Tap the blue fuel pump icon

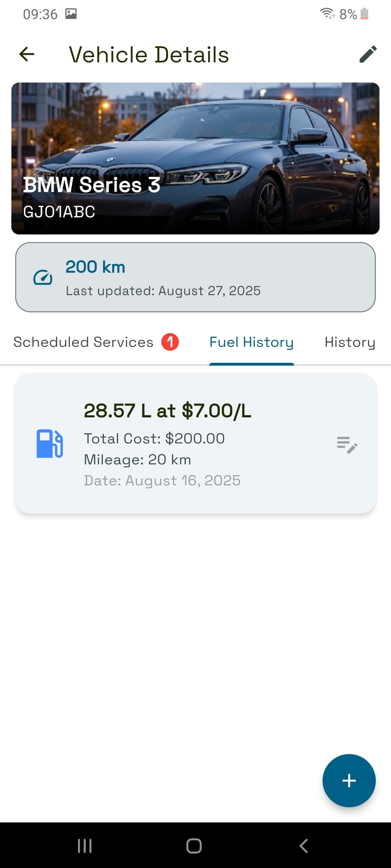(x=50, y=443)
